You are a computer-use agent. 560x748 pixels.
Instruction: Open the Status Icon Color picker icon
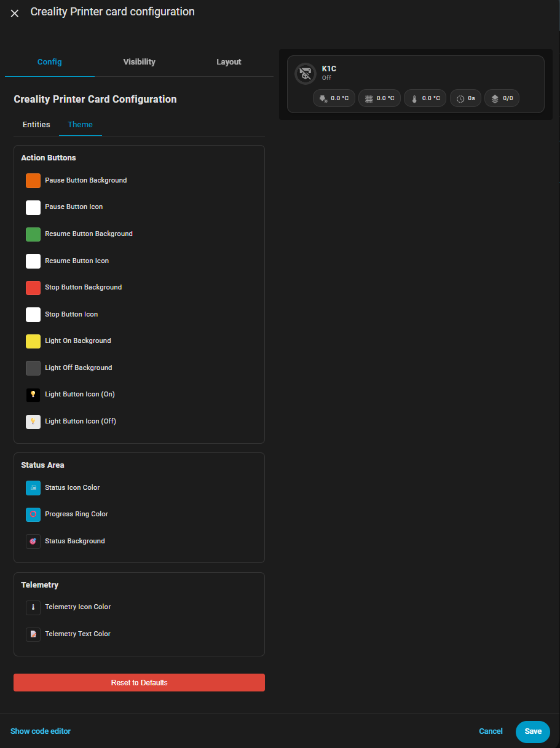click(33, 488)
